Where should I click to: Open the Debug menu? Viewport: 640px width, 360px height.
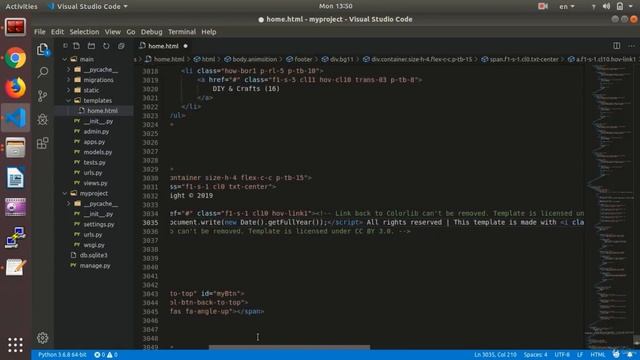pyautogui.click(x=151, y=32)
